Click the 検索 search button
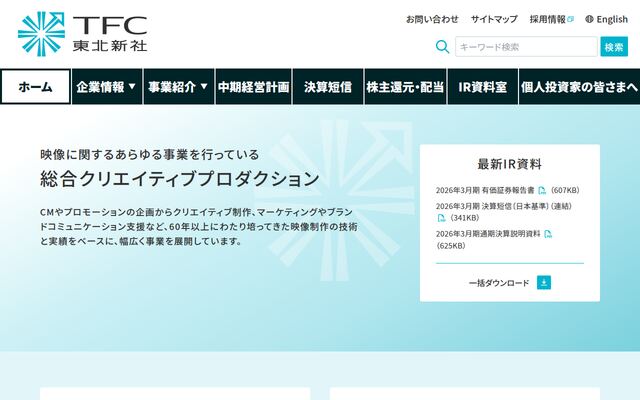This screenshot has width=640, height=400. pos(614,47)
